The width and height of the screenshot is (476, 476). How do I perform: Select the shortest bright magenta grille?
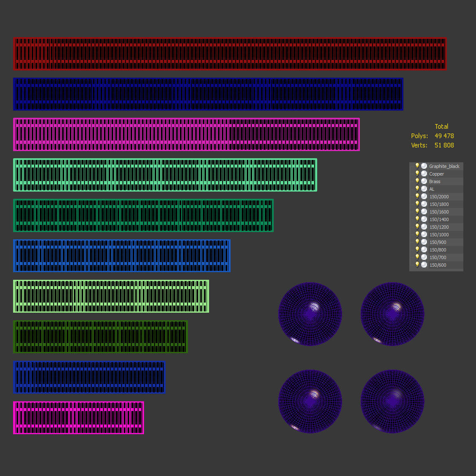click(x=79, y=418)
